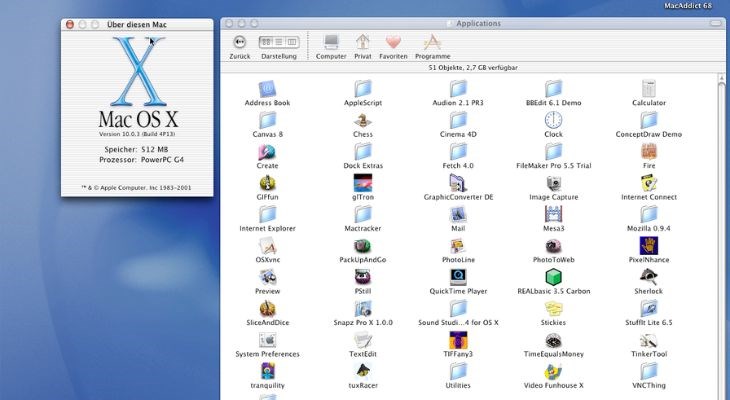Viewport: 730px width, 400px height.
Task: Select the Internet Explorer folder
Action: pos(267,214)
